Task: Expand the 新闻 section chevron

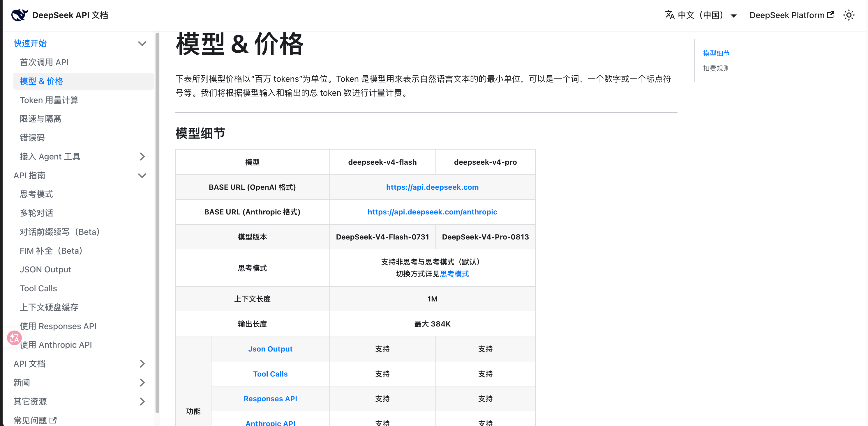Action: click(142, 383)
